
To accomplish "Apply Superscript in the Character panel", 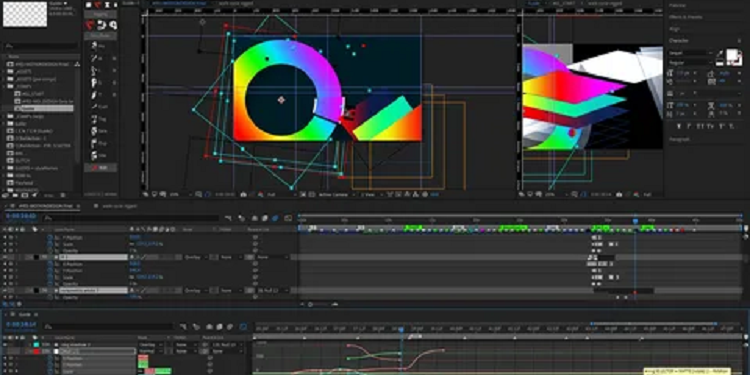I will point(721,127).
